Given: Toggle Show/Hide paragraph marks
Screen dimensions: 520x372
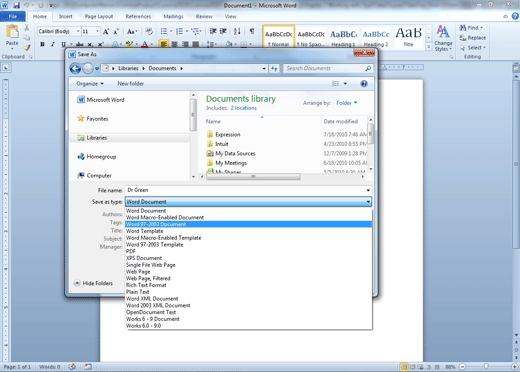Looking at the screenshot, I should [252, 31].
